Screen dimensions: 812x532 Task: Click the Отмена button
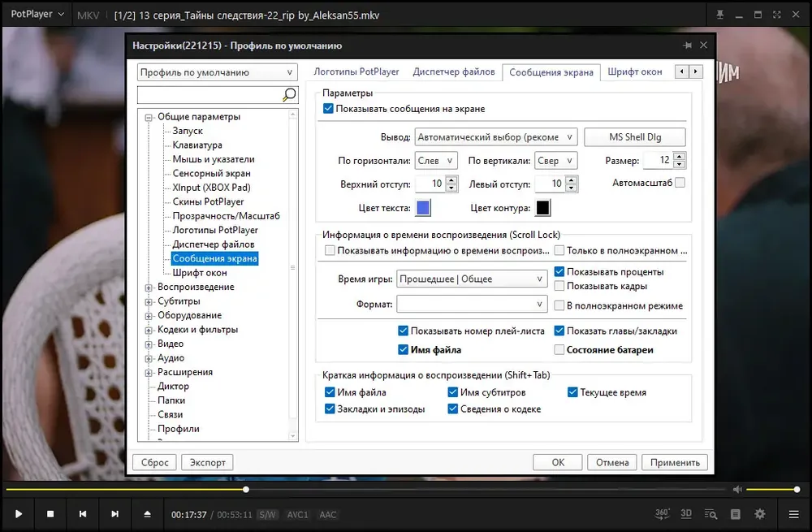(x=612, y=462)
